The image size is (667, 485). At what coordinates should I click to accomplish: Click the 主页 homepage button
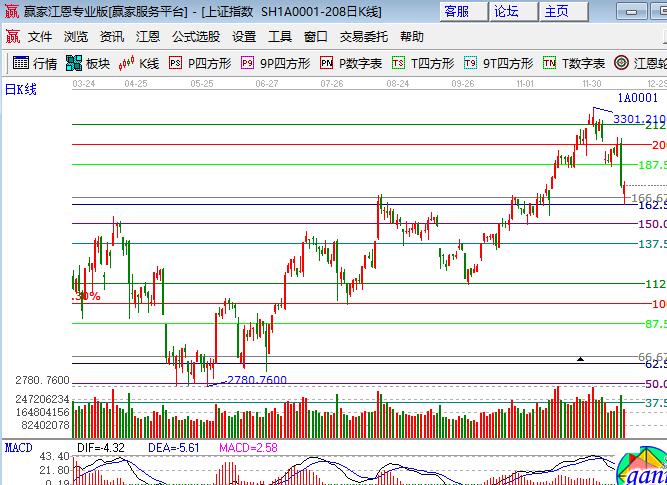556,11
